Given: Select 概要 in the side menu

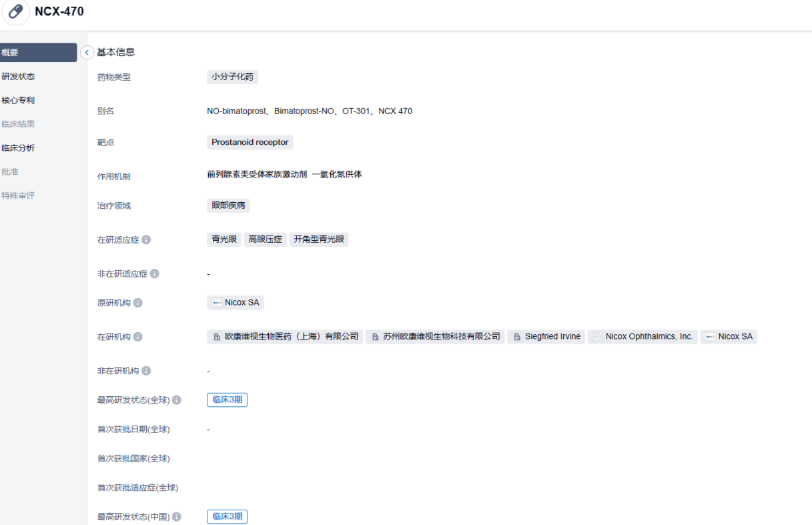Looking at the screenshot, I should pyautogui.click(x=38, y=53).
